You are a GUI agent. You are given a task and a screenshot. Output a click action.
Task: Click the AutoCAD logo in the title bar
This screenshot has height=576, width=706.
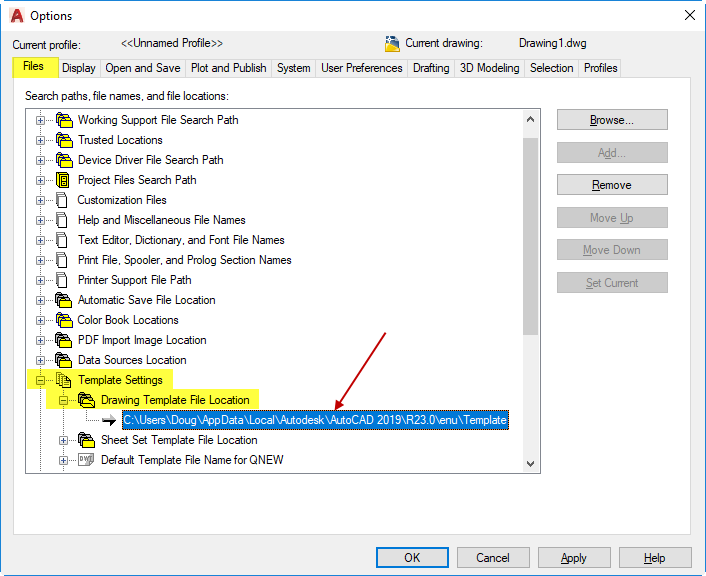coord(17,16)
